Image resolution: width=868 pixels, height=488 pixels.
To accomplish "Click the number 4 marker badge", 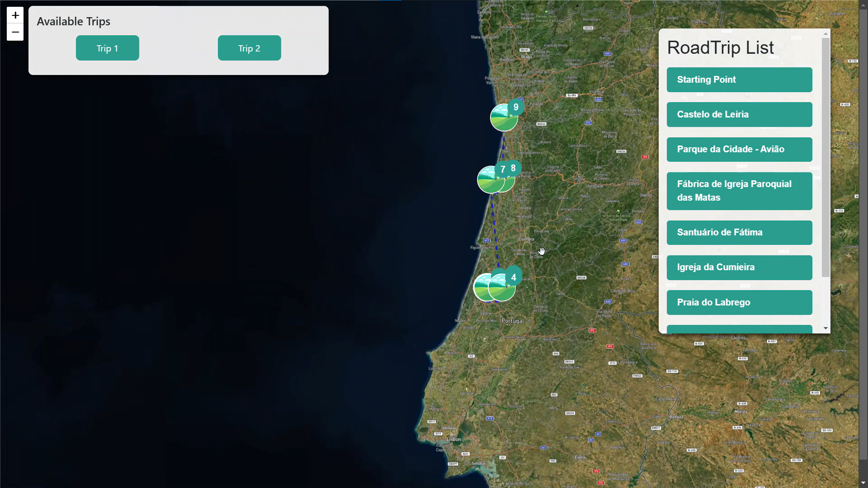I will click(x=514, y=277).
